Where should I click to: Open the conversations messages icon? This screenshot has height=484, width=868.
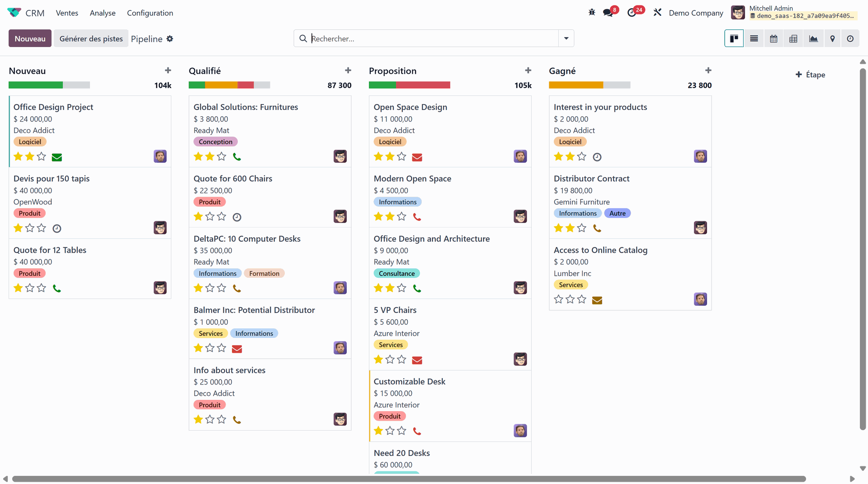pyautogui.click(x=608, y=13)
